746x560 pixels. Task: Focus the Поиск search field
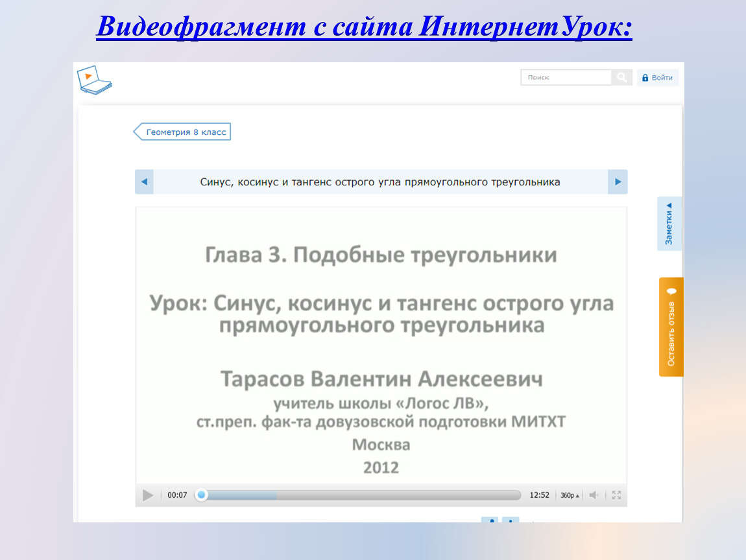[x=566, y=78]
